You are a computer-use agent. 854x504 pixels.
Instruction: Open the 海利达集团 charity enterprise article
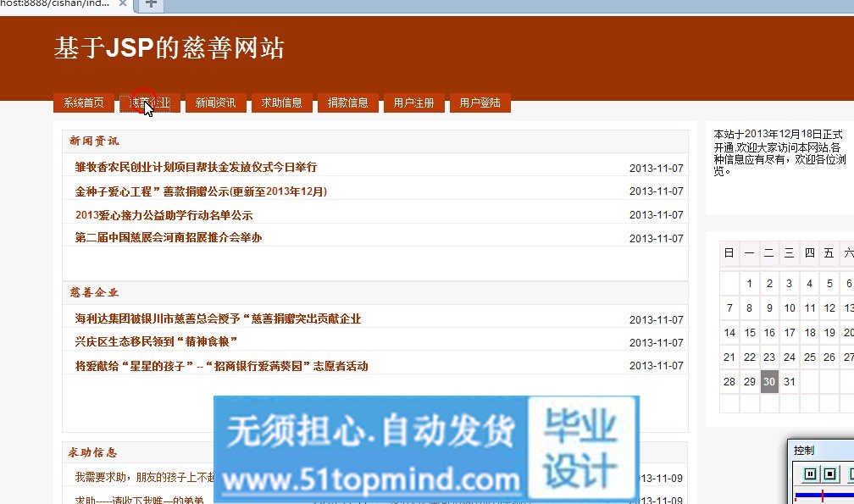(218, 318)
